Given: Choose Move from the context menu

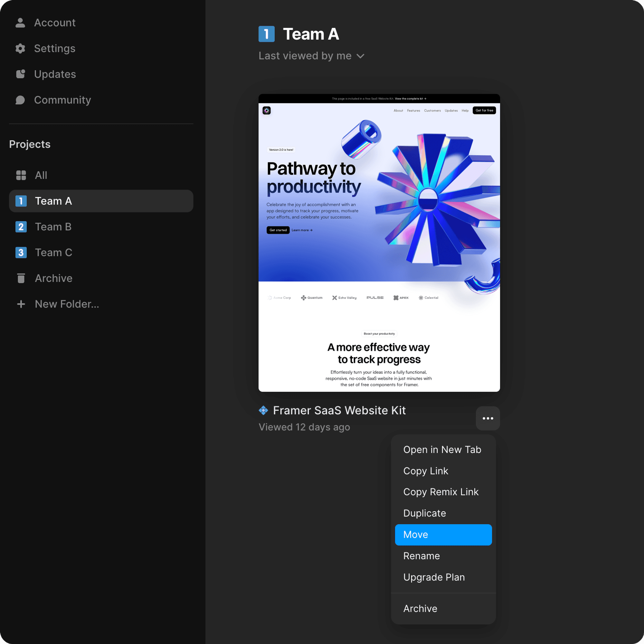Looking at the screenshot, I should click(x=443, y=535).
